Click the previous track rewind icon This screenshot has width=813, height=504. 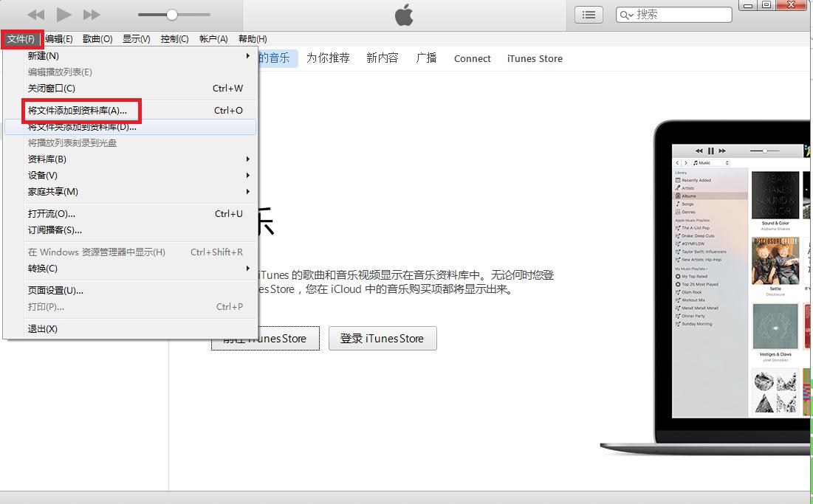pos(35,15)
